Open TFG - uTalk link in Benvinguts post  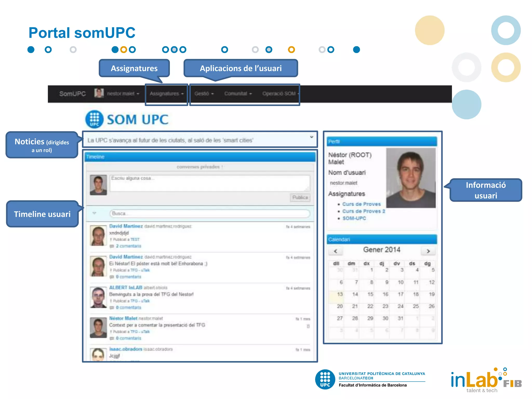(x=140, y=301)
